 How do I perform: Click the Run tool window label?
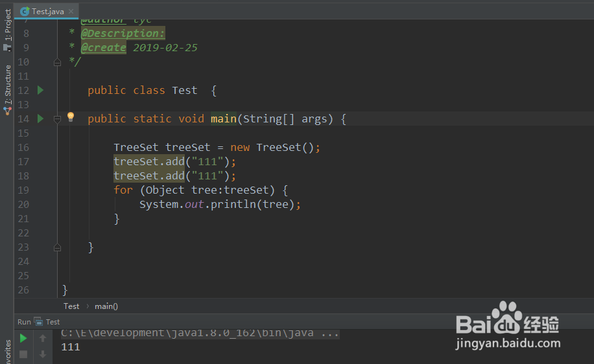pyautogui.click(x=24, y=322)
